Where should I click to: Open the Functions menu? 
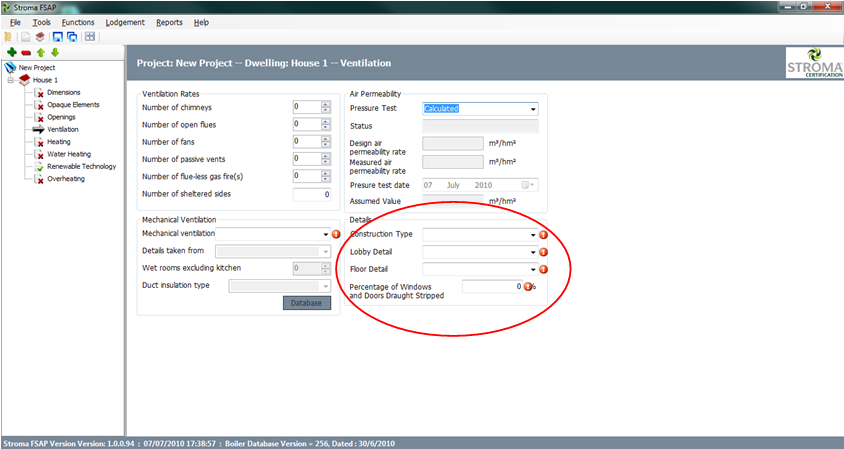(78, 22)
